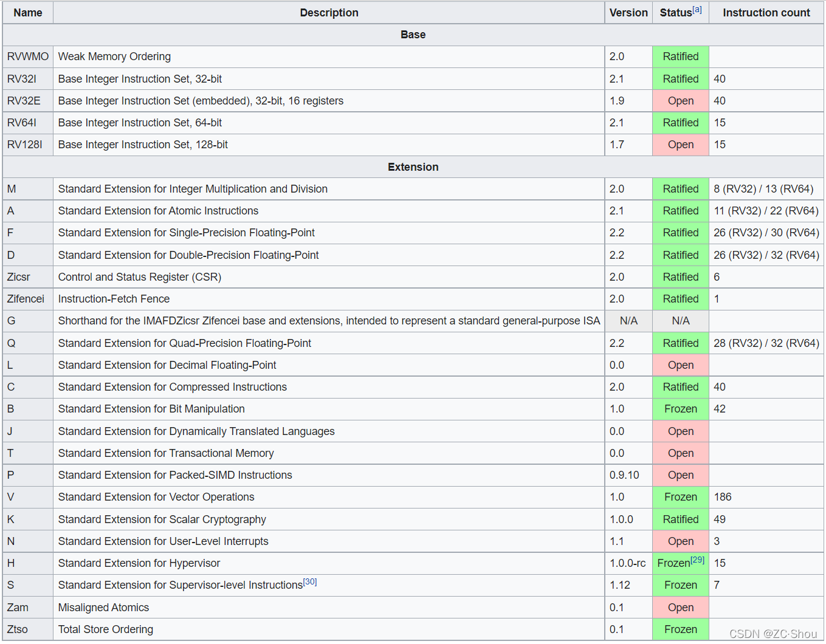Screen dimensions: 826x644
Task: Select the Base section heading
Action: tap(413, 35)
